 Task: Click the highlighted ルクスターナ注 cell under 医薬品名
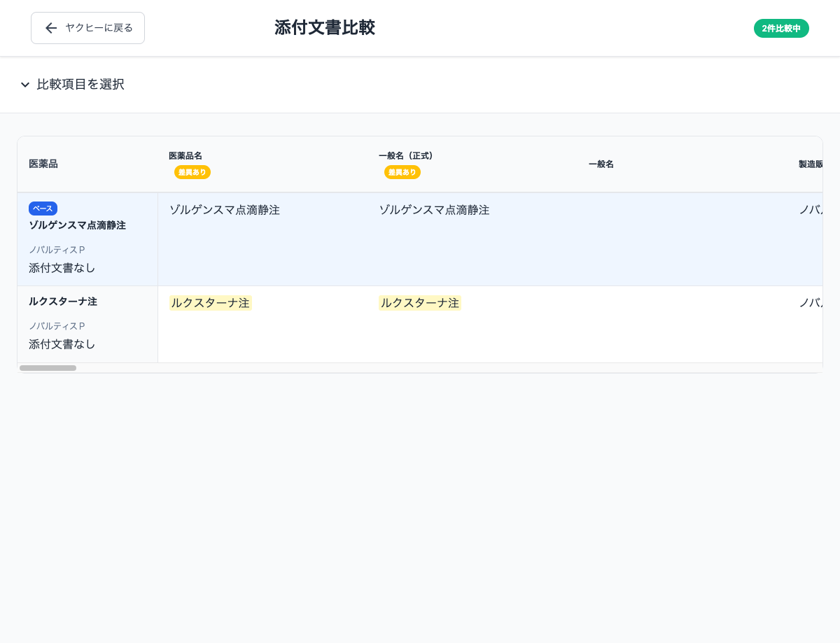point(210,303)
